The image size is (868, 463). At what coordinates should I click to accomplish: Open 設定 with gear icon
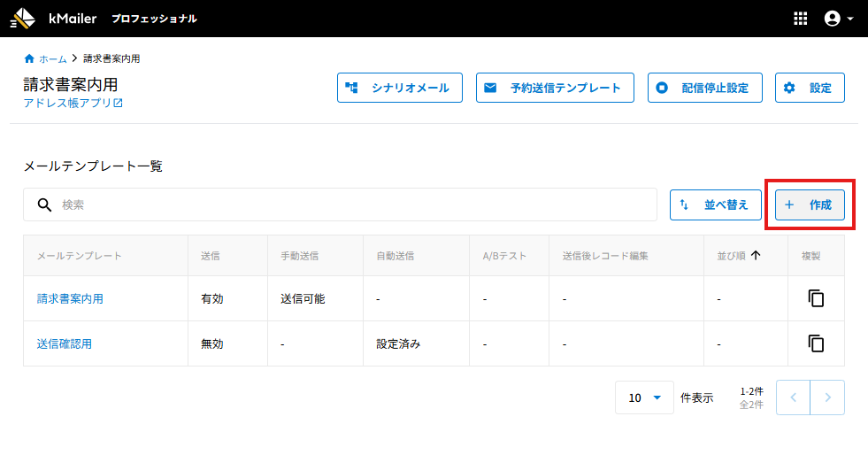[810, 88]
